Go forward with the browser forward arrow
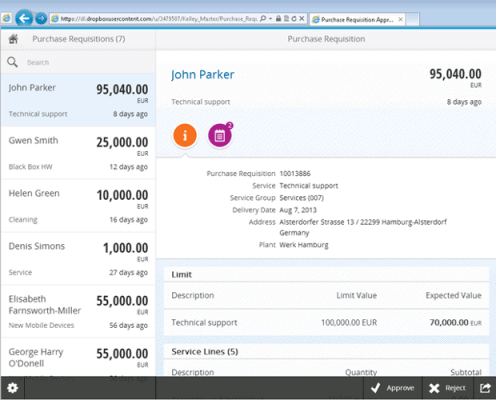The width and height of the screenshot is (496, 400). coord(41,19)
